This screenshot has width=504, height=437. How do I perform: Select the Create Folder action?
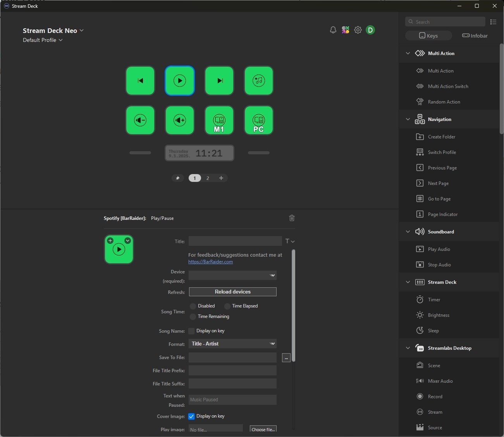[x=442, y=137]
